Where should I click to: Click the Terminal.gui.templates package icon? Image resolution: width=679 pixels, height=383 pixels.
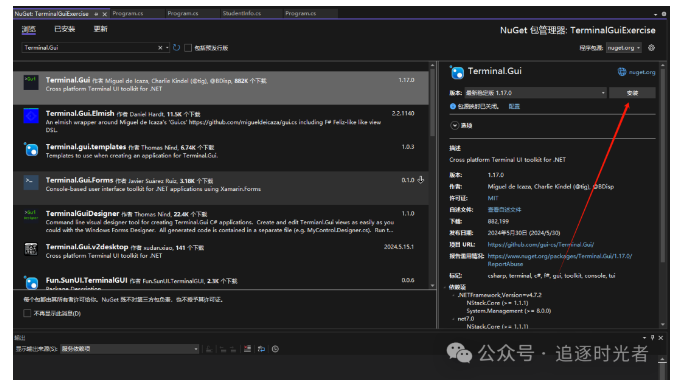[x=31, y=149]
